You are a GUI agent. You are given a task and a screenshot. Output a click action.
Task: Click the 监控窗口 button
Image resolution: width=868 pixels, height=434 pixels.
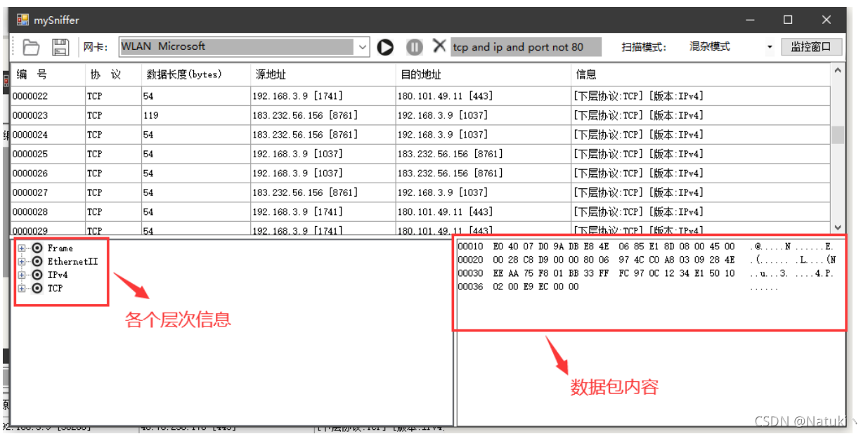(810, 47)
